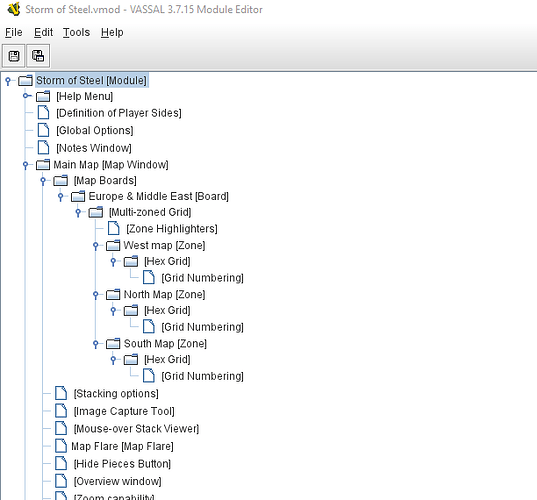Expand the Help Menu tree node
Screen dimensions: 537x500
26,96
